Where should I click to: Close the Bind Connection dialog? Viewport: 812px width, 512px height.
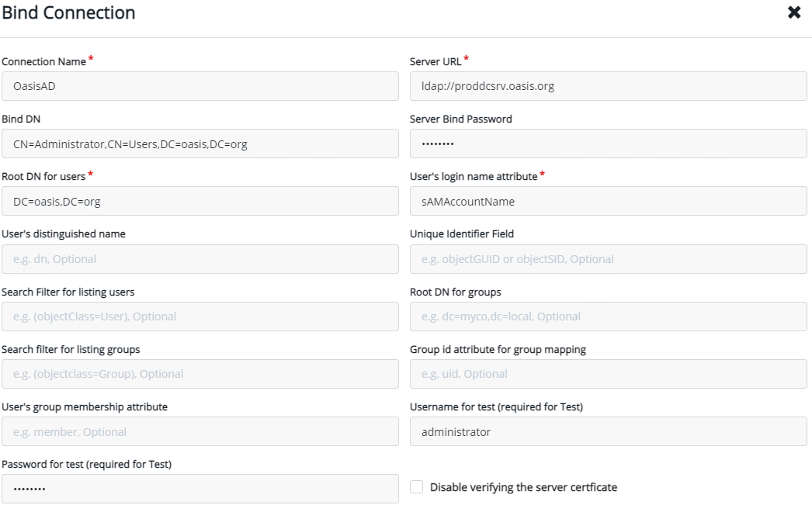tap(794, 12)
